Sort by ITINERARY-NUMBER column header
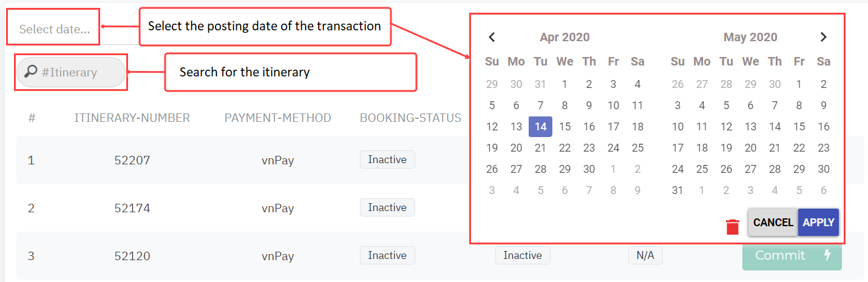868x282 pixels. [x=132, y=118]
